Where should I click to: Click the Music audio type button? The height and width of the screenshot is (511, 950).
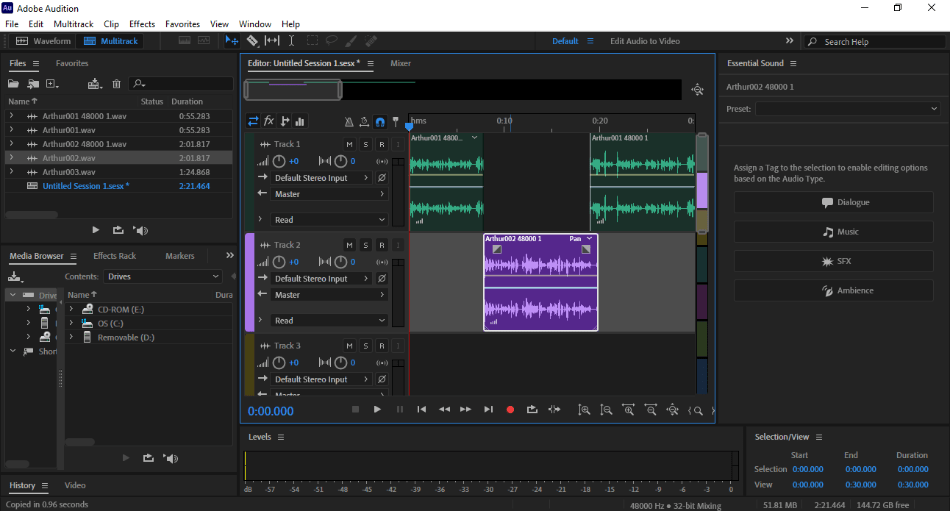coord(834,232)
